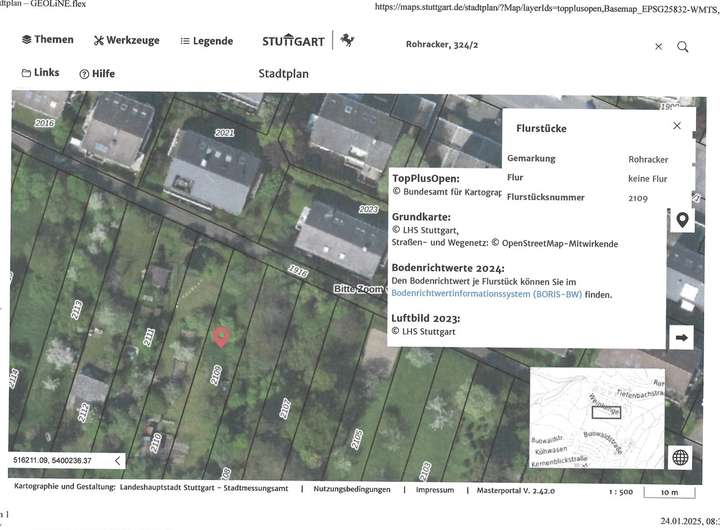Viewport: 720px width, 530px height.
Task: Open the Legende panel
Action: coord(207,41)
